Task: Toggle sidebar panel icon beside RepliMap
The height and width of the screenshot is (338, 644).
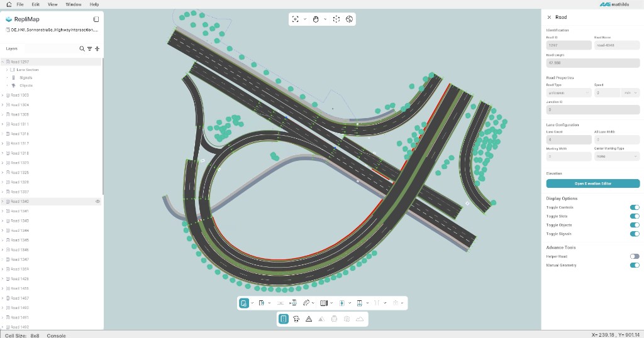Action: click(96, 19)
